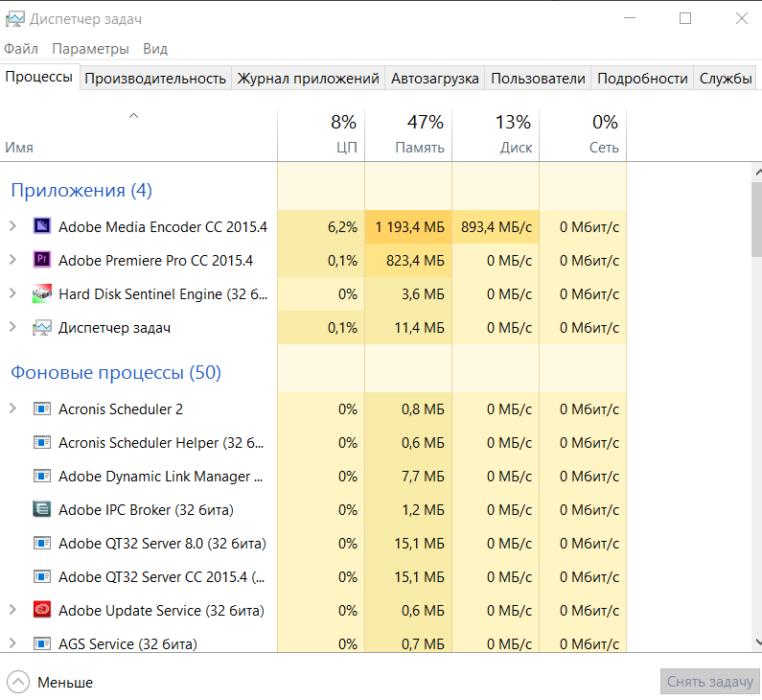The width and height of the screenshot is (762, 700).
Task: Click the Task Manager title bar icon
Action: 14,19
